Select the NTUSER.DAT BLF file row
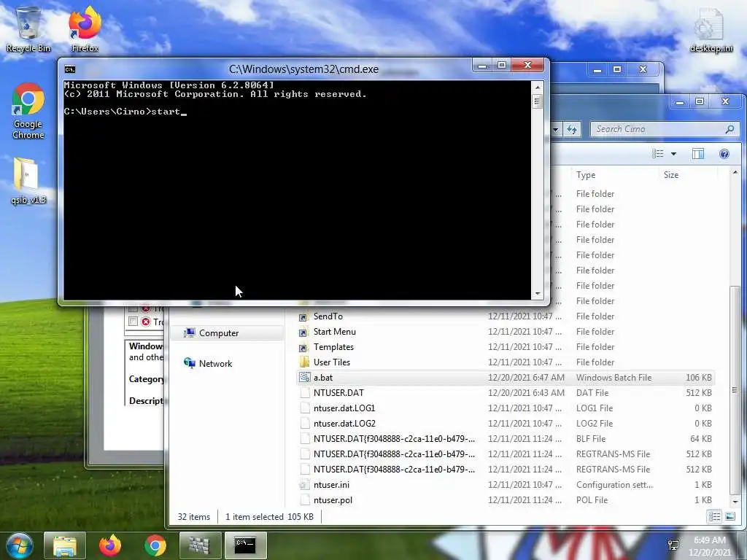The width and height of the screenshot is (747, 560). click(505, 438)
